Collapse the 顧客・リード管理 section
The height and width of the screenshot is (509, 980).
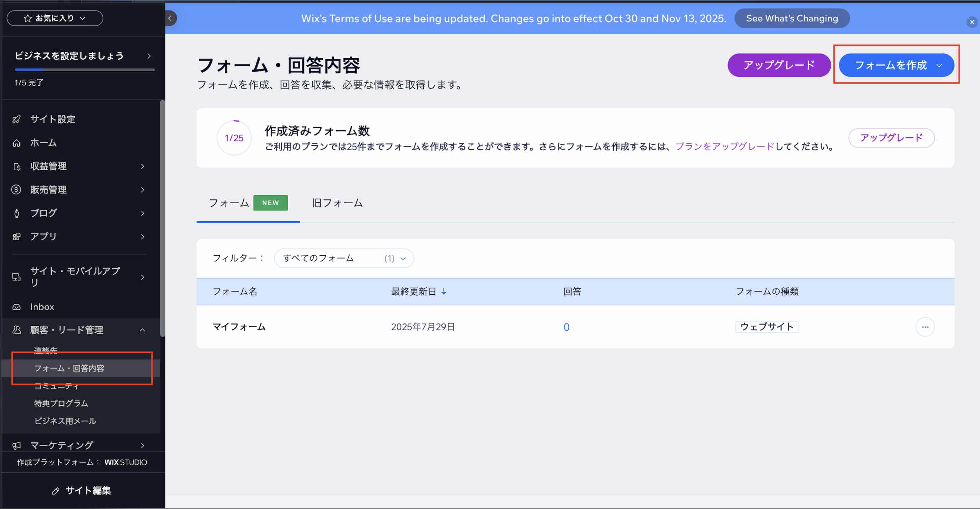coord(142,330)
